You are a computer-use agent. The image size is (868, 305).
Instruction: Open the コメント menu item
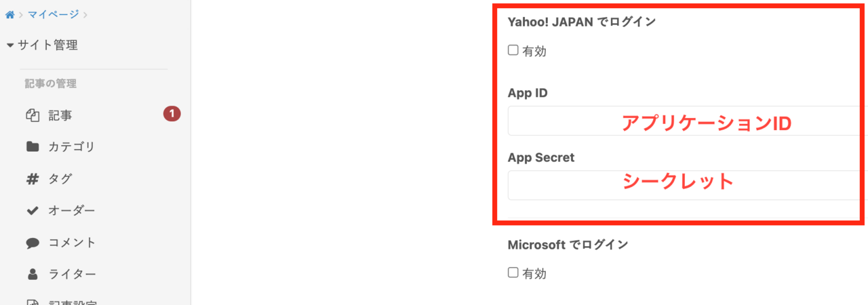click(71, 243)
